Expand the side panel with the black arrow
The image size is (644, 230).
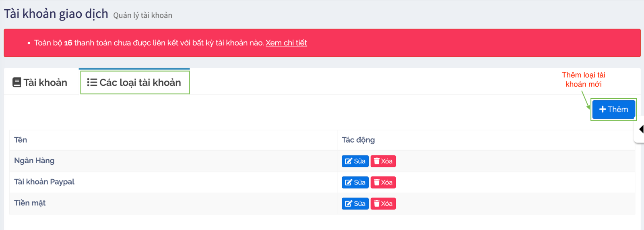pyautogui.click(x=641, y=129)
